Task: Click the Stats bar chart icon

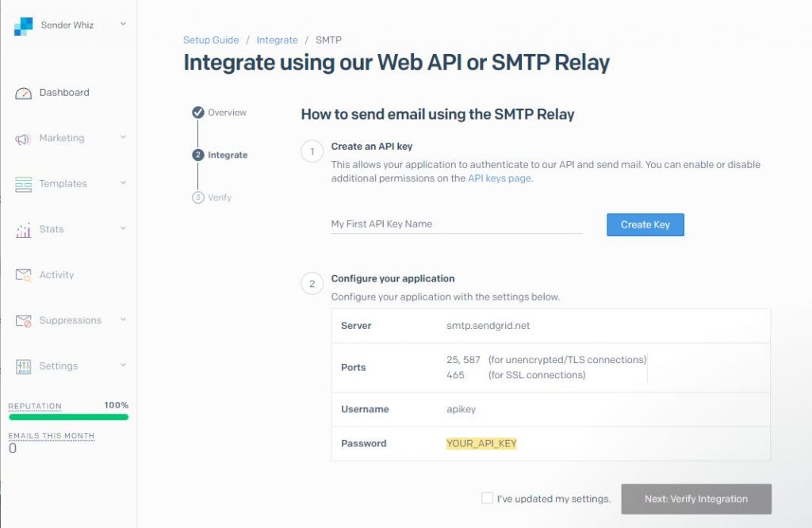Action: tap(24, 230)
